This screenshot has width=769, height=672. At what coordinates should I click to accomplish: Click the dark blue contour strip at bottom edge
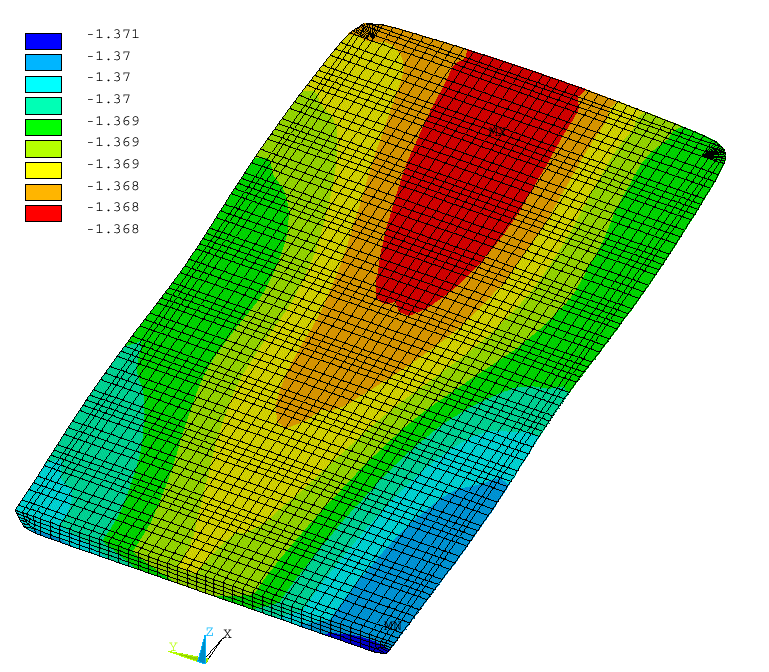click(x=358, y=640)
